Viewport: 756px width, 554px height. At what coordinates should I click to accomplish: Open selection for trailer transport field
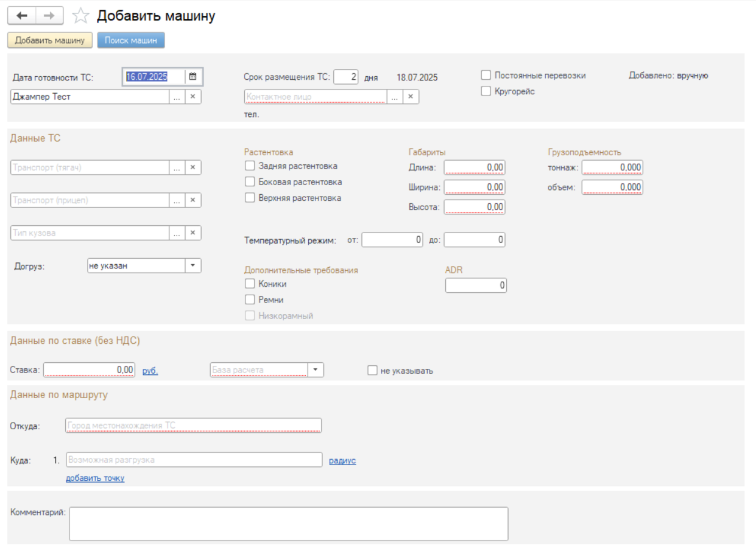177,200
